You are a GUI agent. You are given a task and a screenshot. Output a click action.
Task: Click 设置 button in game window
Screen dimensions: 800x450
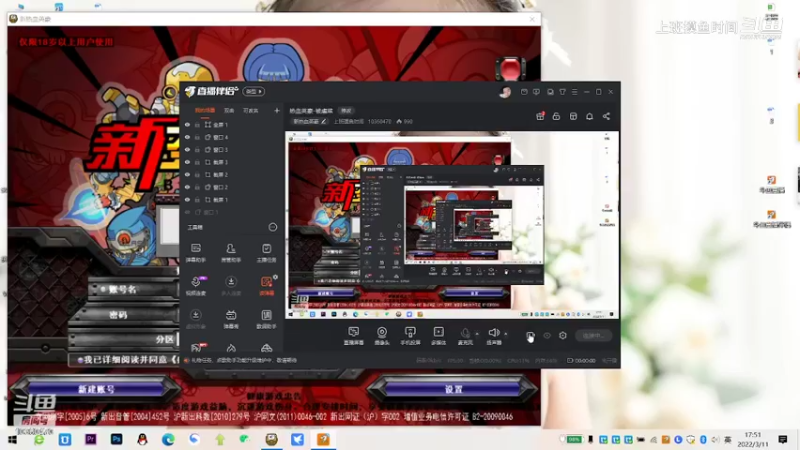pos(453,389)
